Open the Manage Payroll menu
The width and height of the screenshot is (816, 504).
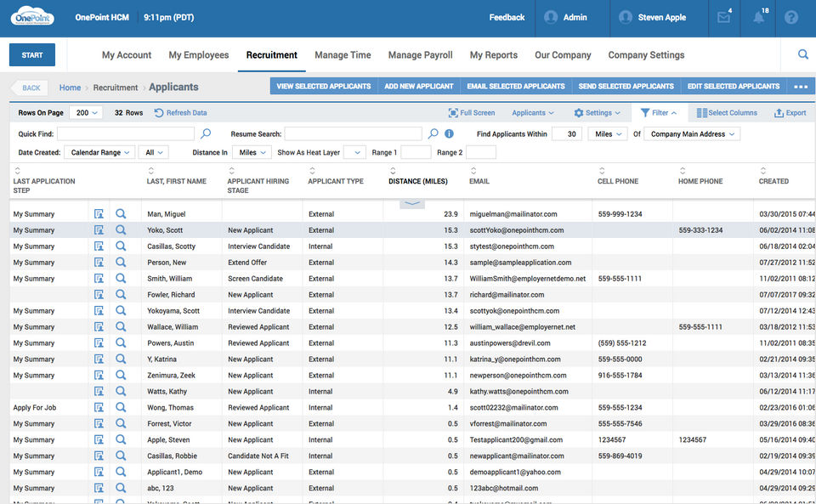(x=420, y=55)
